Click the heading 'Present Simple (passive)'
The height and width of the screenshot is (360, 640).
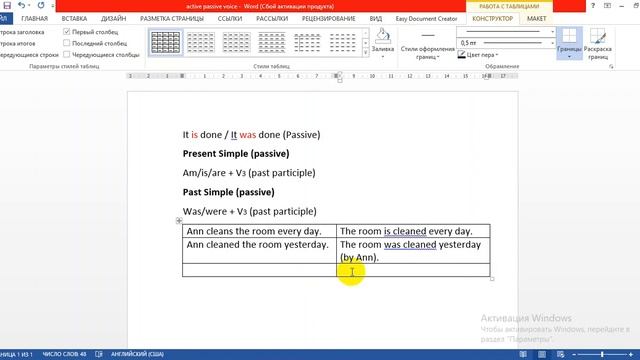tap(236, 154)
